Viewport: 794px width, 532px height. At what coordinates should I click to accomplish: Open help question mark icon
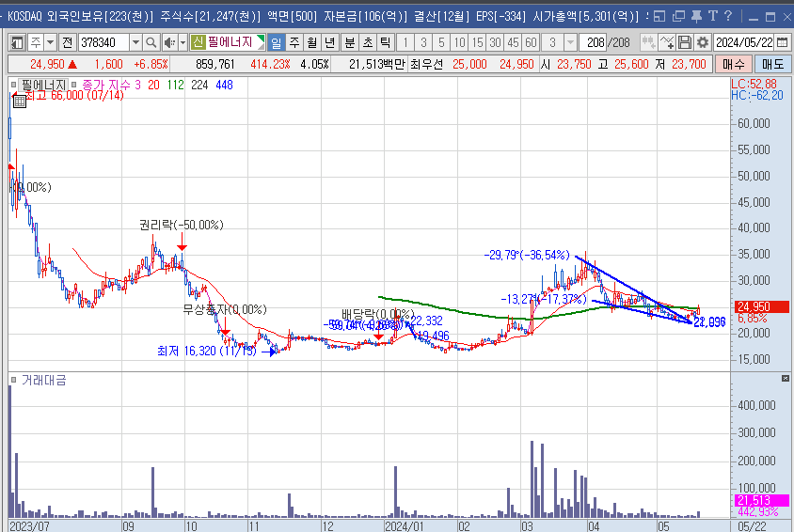pyautogui.click(x=728, y=16)
